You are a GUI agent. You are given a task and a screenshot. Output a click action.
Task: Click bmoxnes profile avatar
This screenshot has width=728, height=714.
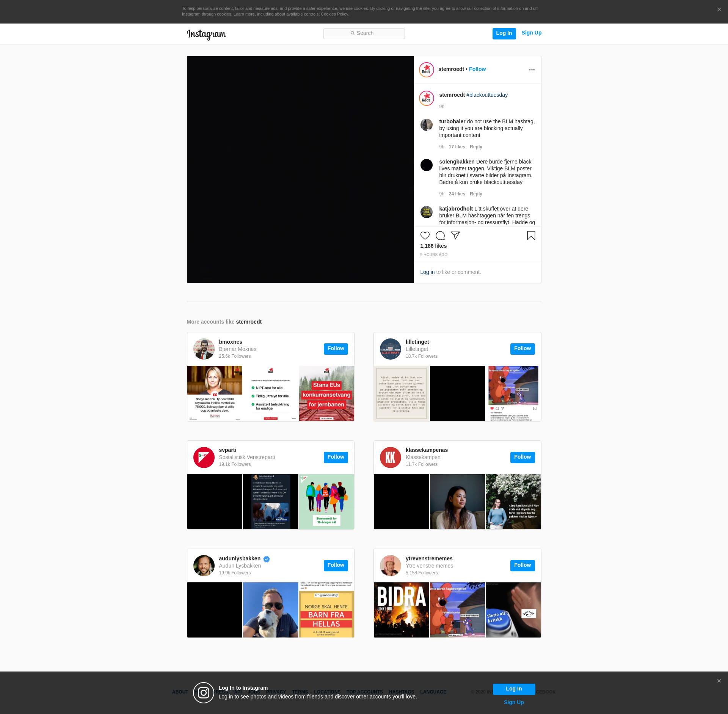click(x=204, y=349)
